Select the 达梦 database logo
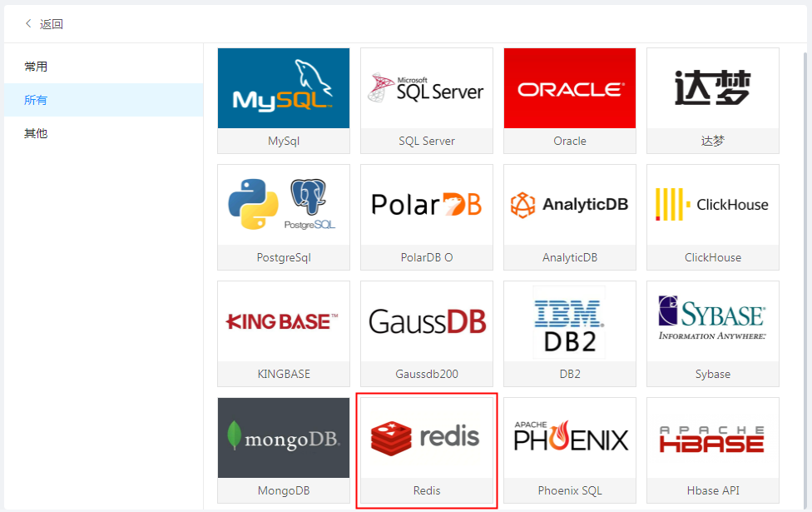This screenshot has height=512, width=812. tap(713, 88)
